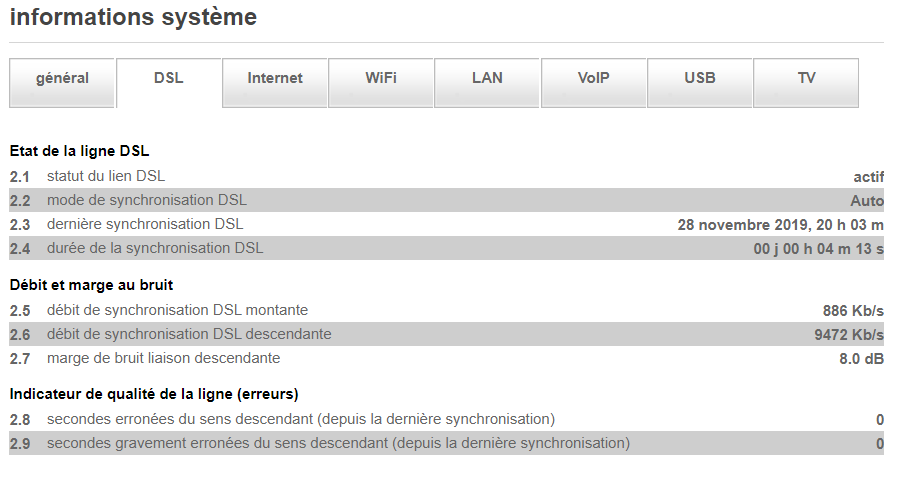Select the DSL tab
This screenshot has width=911, height=482.
pyautogui.click(x=169, y=79)
